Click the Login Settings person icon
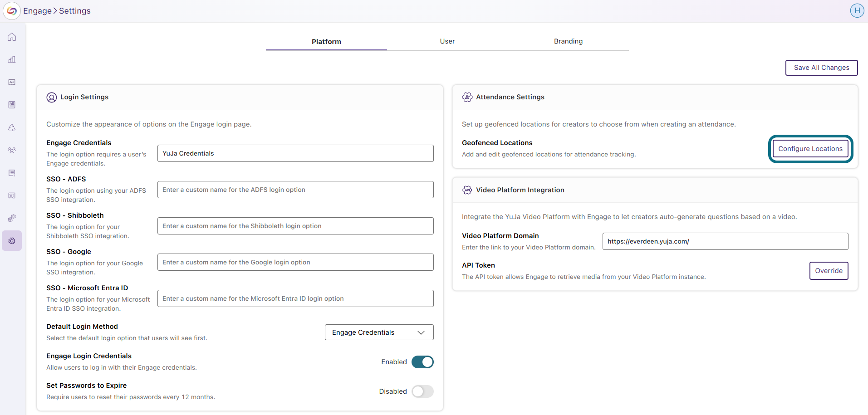 pos(52,98)
